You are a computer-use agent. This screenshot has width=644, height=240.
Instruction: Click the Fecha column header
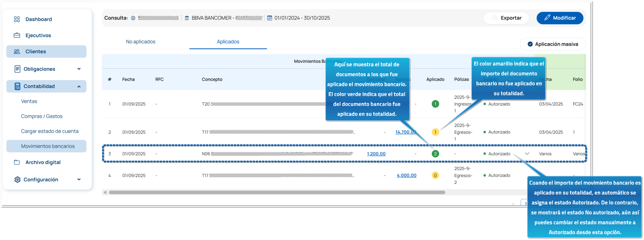click(x=128, y=80)
